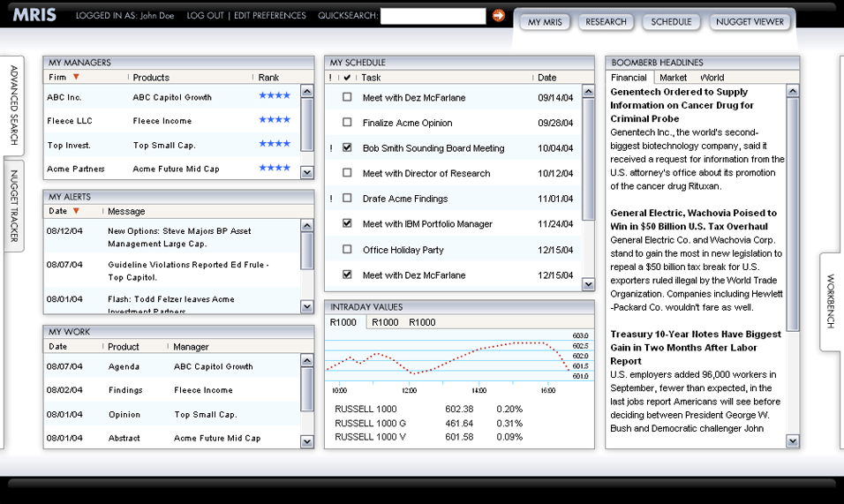This screenshot has width=844, height=504.
Task: Click the star rating for Fleece LLC
Action: click(x=275, y=119)
